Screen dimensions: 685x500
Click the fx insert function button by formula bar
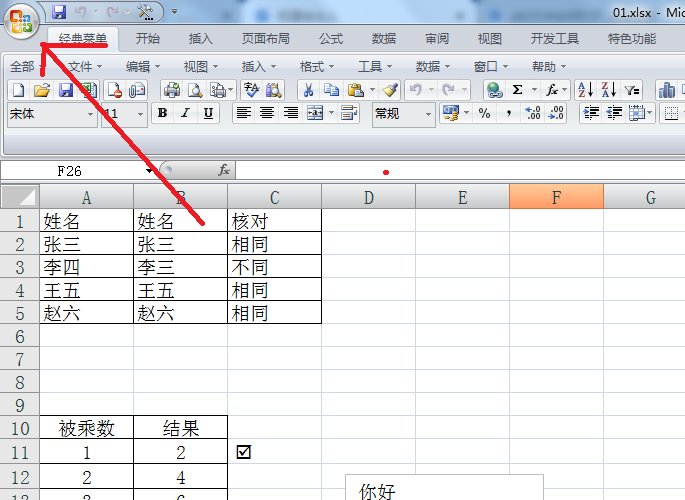(224, 170)
